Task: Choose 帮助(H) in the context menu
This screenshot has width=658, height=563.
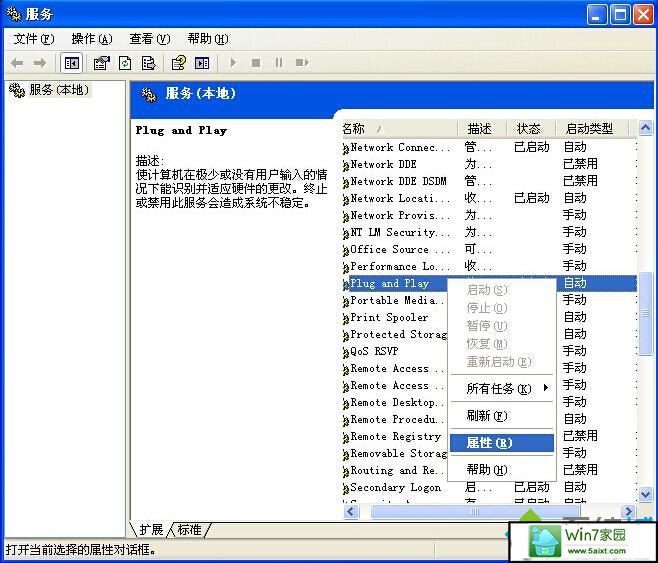Action: coord(502,469)
